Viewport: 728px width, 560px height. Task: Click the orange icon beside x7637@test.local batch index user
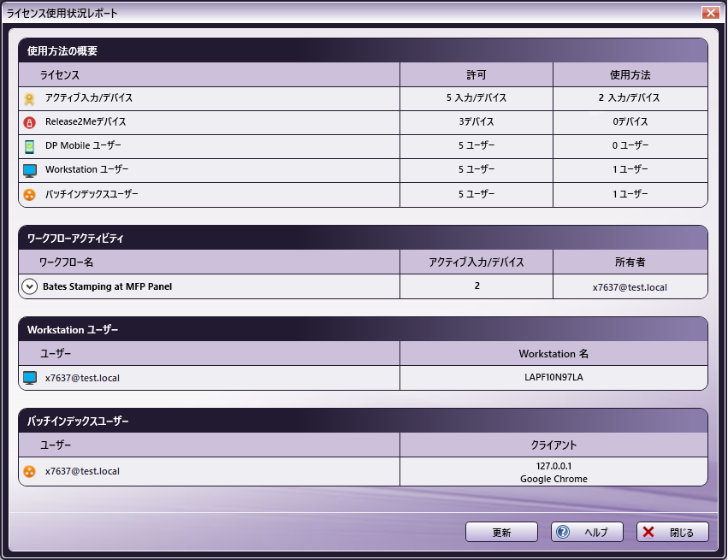[29, 471]
